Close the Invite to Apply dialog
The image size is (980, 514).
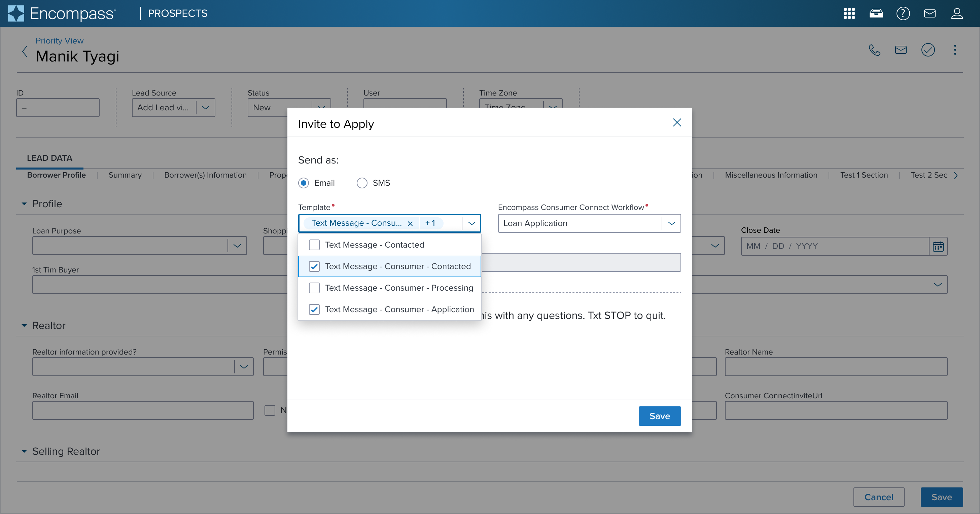pyautogui.click(x=676, y=122)
